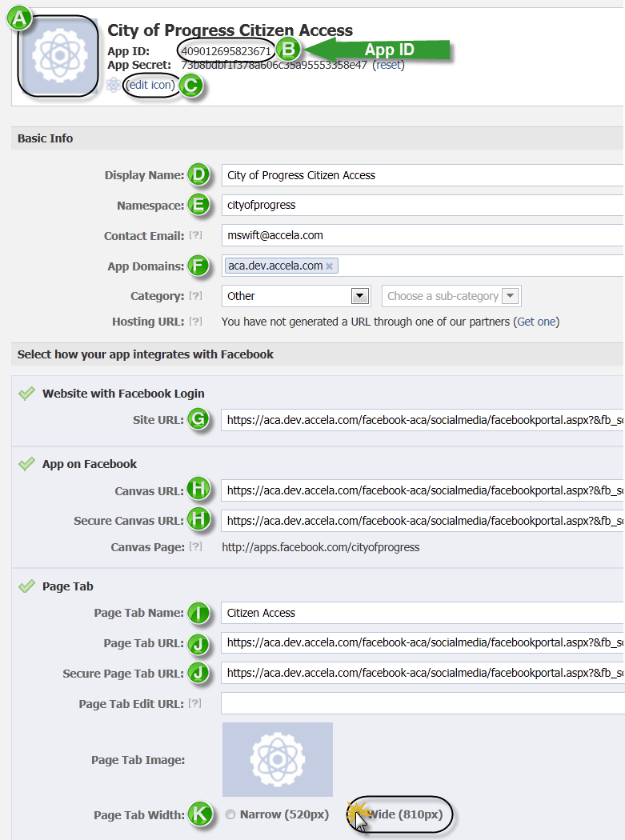Click the Hosting URL help icon
This screenshot has height=840, width=625.
pos(195,322)
